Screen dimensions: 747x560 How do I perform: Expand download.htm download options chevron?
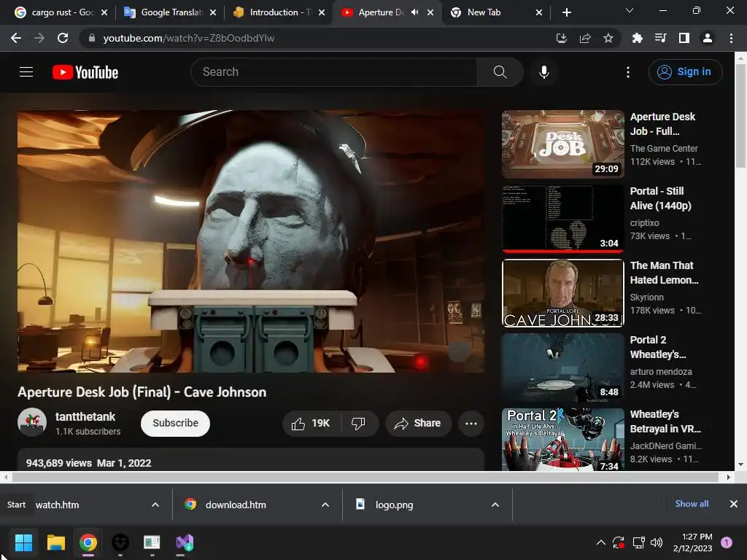pyautogui.click(x=325, y=505)
